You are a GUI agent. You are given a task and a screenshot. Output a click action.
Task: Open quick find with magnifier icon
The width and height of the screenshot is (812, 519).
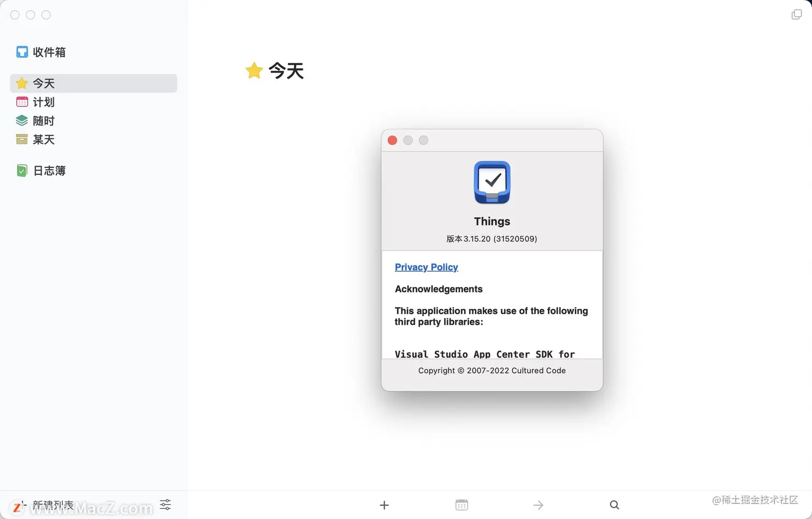[x=614, y=505]
